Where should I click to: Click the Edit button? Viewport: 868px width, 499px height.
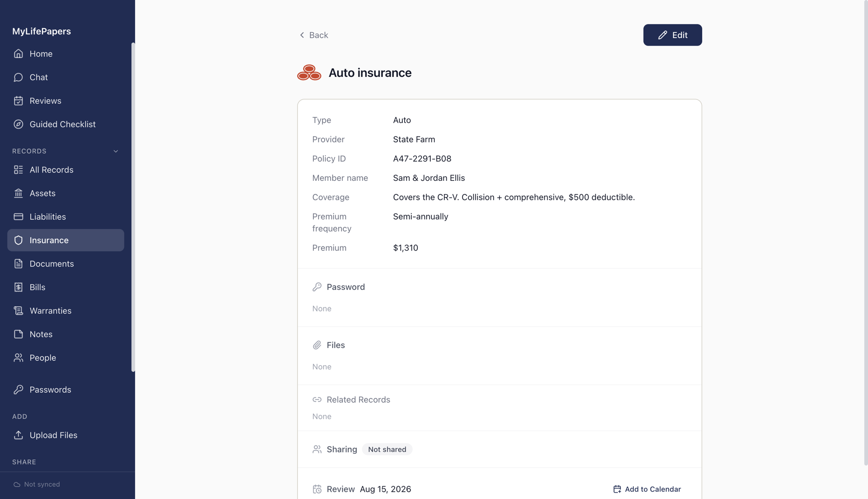point(672,35)
